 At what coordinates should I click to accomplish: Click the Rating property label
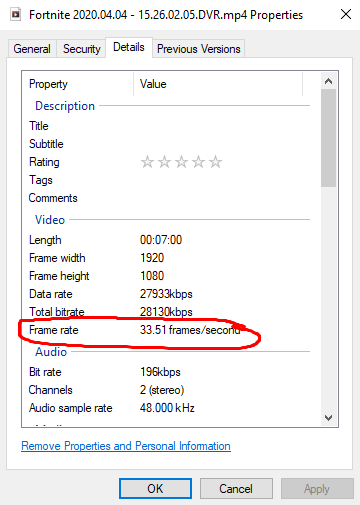click(44, 162)
